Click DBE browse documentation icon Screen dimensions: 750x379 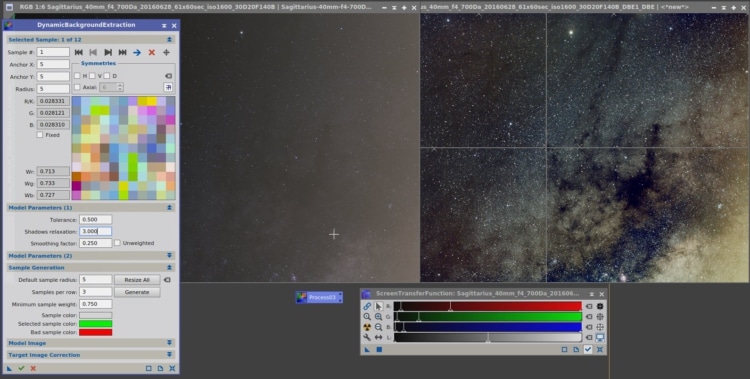tap(160, 368)
